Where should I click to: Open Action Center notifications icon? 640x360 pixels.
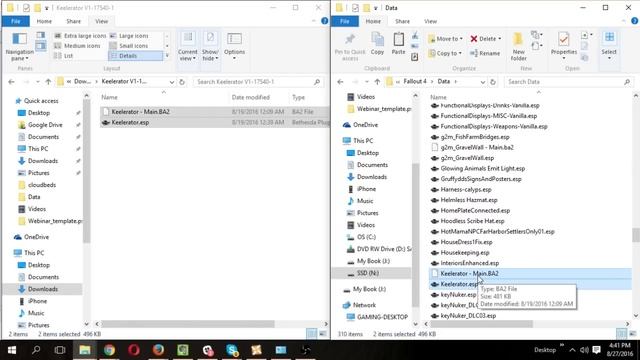(596, 350)
